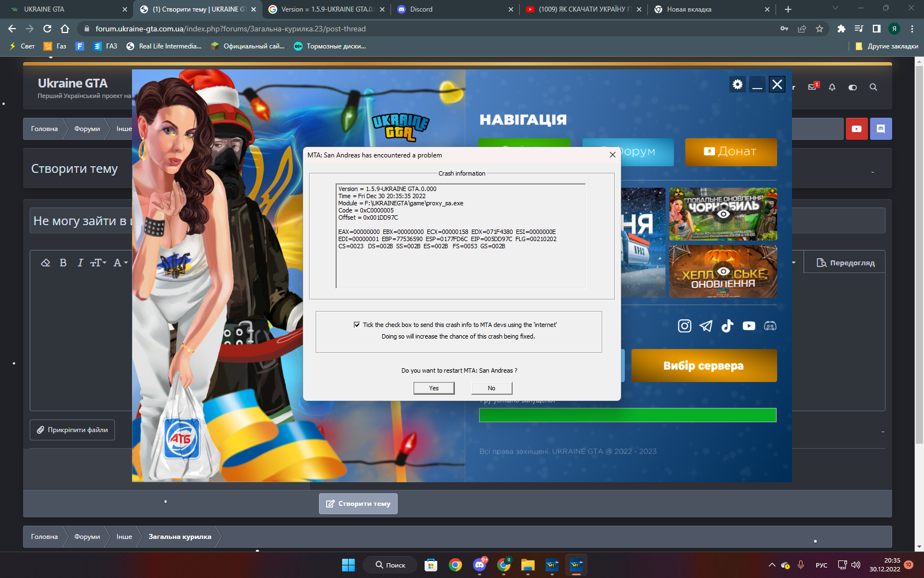924x578 pixels.
Task: Show hidden system tray icons
Action: coord(772,565)
